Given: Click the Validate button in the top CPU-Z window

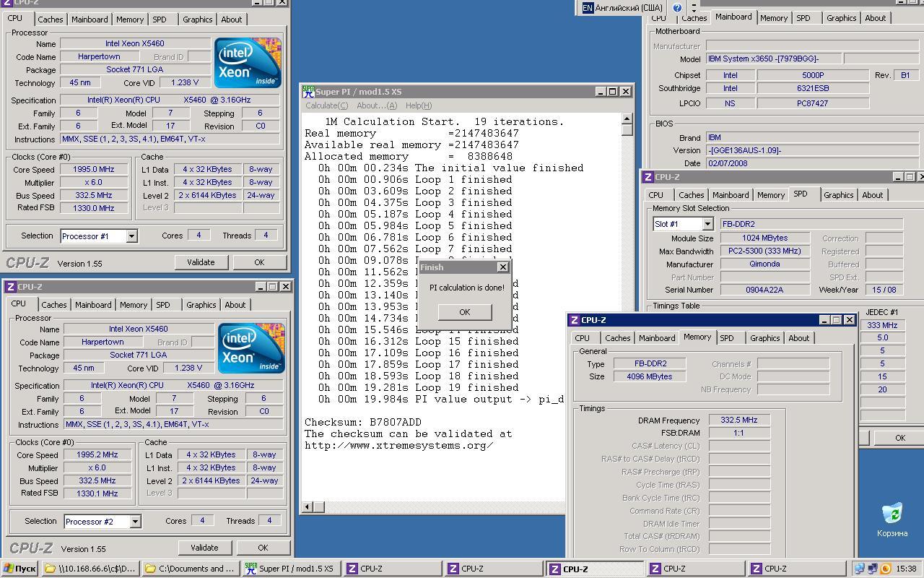Looking at the screenshot, I should tap(201, 262).
